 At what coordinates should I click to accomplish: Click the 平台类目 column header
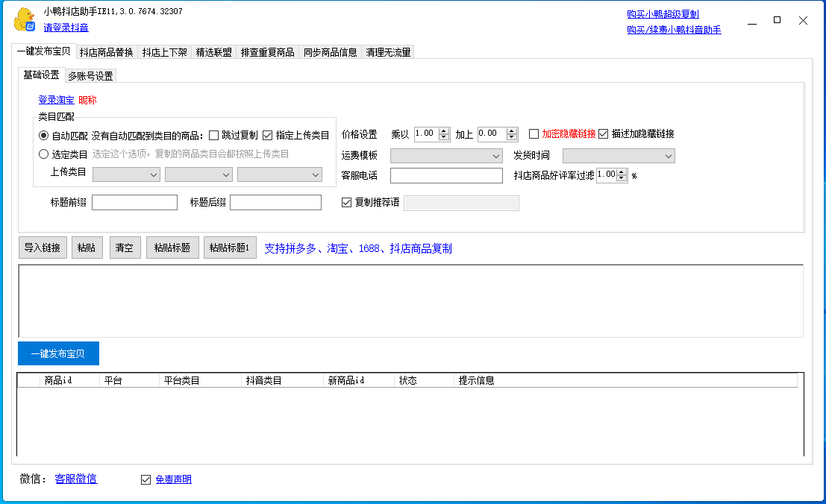click(200, 380)
